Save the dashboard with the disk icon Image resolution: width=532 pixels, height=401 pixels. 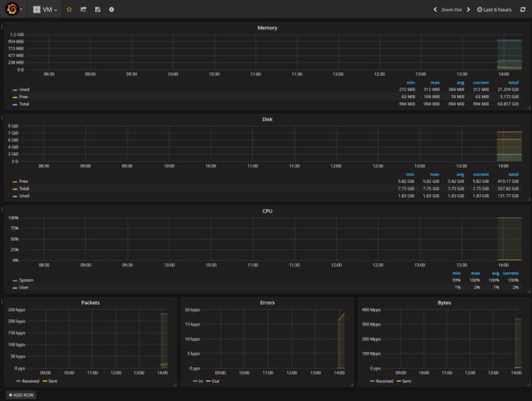coord(98,10)
